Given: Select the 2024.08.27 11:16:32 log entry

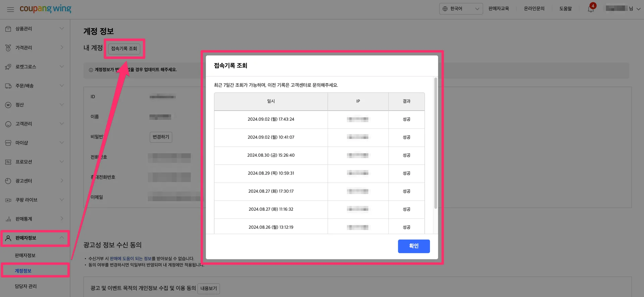Looking at the screenshot, I should (x=319, y=209).
